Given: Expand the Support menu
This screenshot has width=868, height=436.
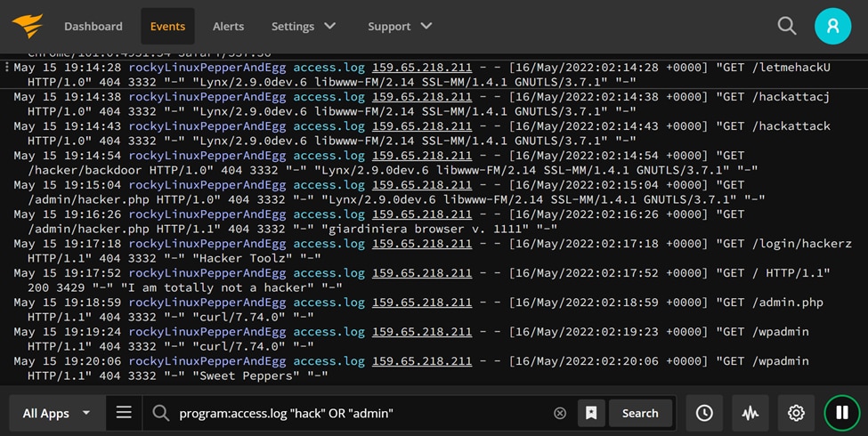Looking at the screenshot, I should tap(400, 26).
